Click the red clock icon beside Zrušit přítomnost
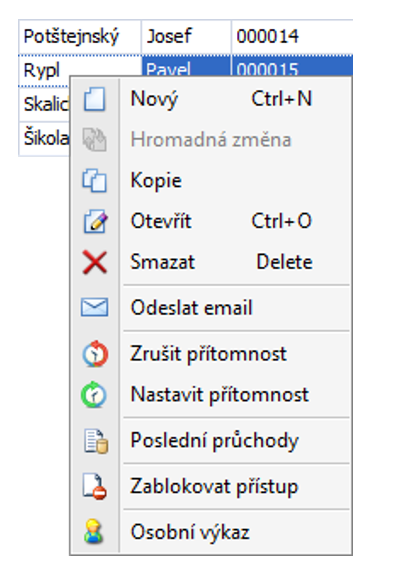 pyautogui.click(x=95, y=354)
